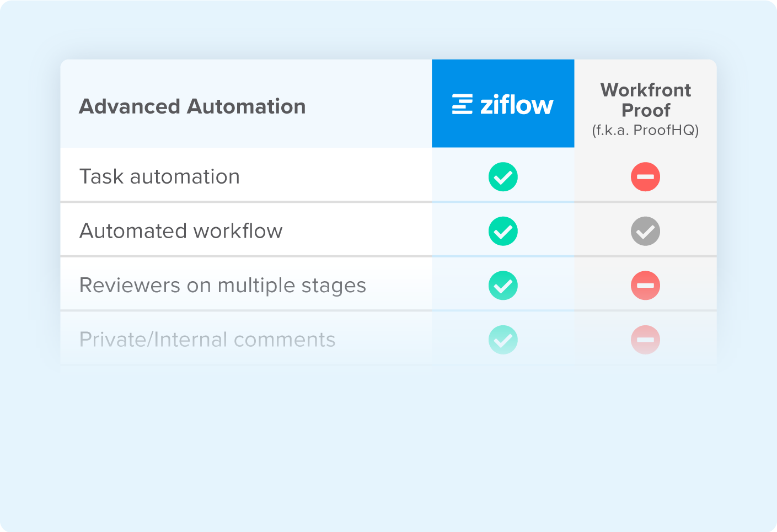777x532 pixels.
Task: Click the Ziflow stacked-lines logo mark
Action: (462, 104)
